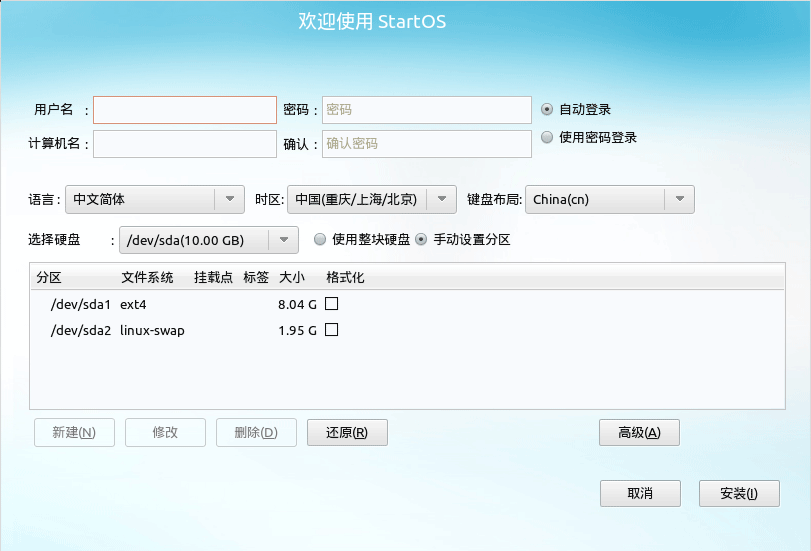
Task: Choose login with password (使用密码登录)
Action: tap(547, 138)
